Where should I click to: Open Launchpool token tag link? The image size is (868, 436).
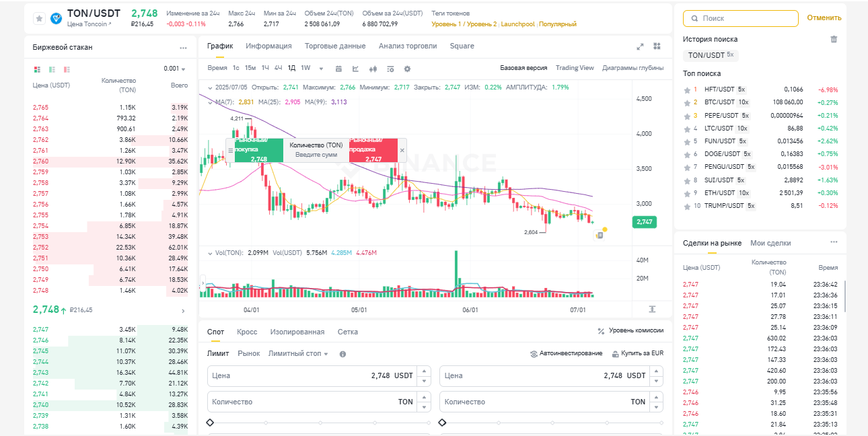[517, 24]
